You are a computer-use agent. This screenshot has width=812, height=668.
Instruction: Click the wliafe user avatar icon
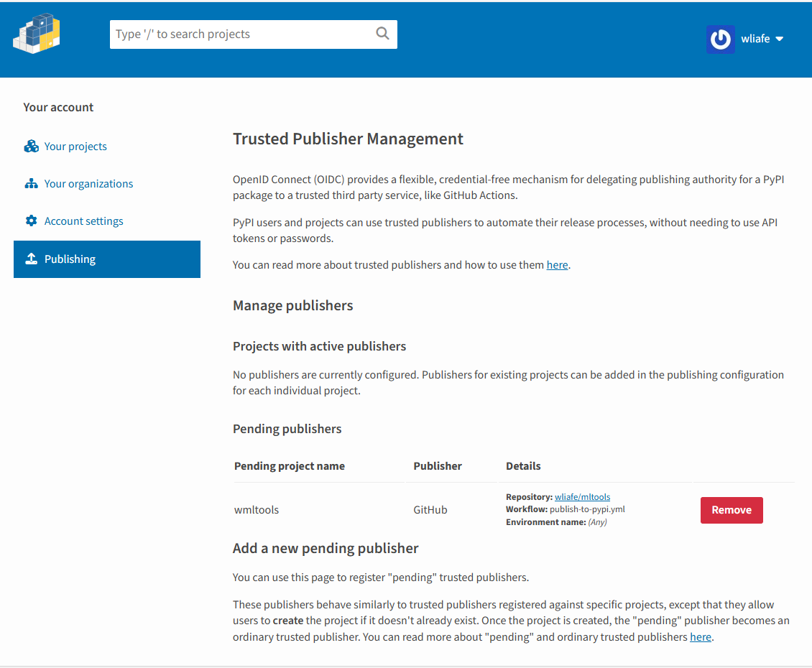(x=720, y=40)
